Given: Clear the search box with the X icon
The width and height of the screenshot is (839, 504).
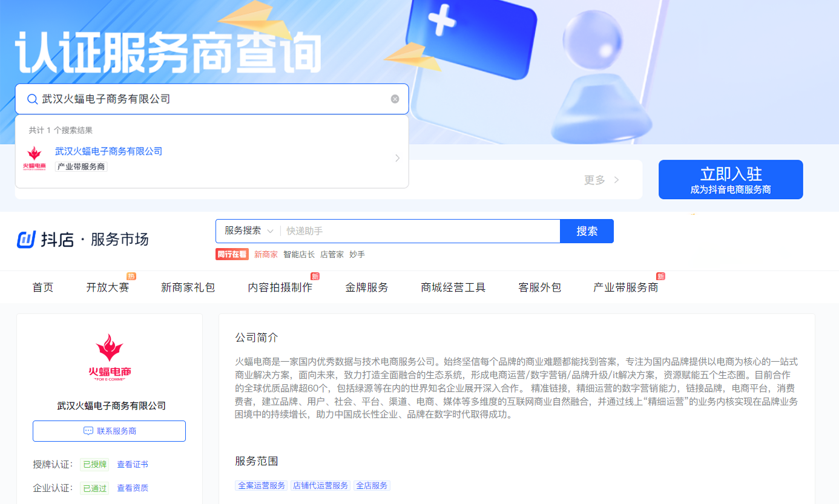Looking at the screenshot, I should point(395,99).
